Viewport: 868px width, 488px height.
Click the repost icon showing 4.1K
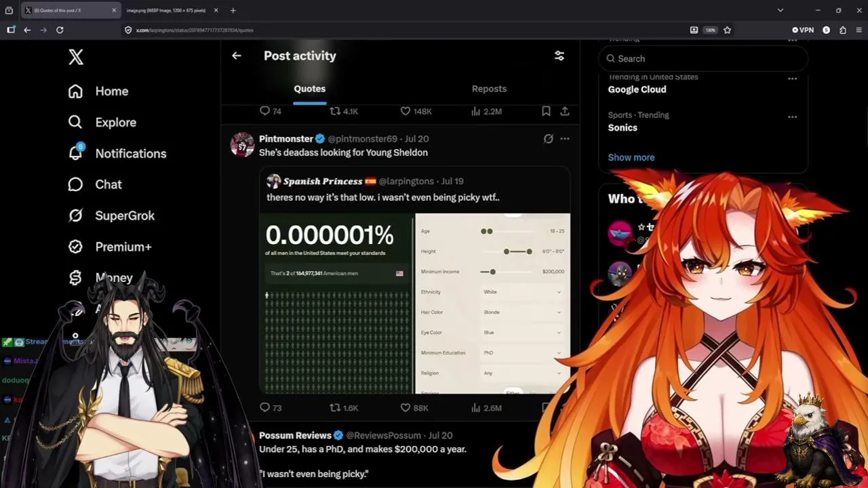coord(335,111)
